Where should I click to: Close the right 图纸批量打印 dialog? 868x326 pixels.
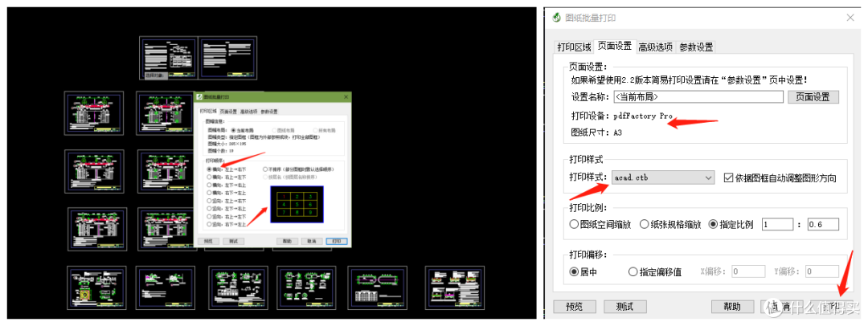pos(850,18)
